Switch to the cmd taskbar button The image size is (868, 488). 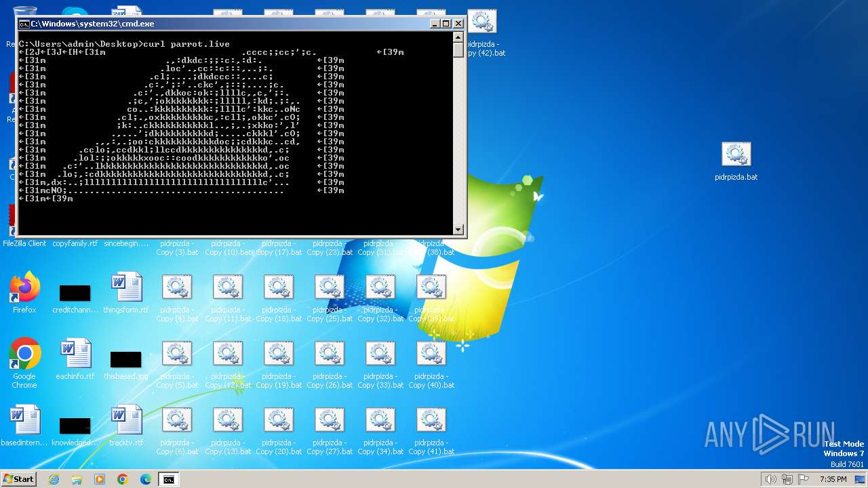click(168, 479)
